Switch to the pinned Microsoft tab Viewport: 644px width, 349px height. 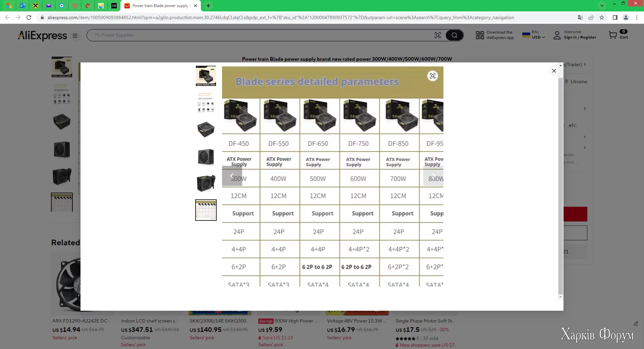click(x=9, y=6)
